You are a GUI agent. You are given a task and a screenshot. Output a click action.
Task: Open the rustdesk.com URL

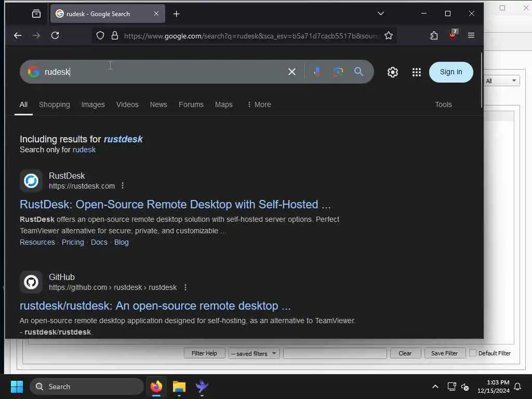(x=82, y=186)
